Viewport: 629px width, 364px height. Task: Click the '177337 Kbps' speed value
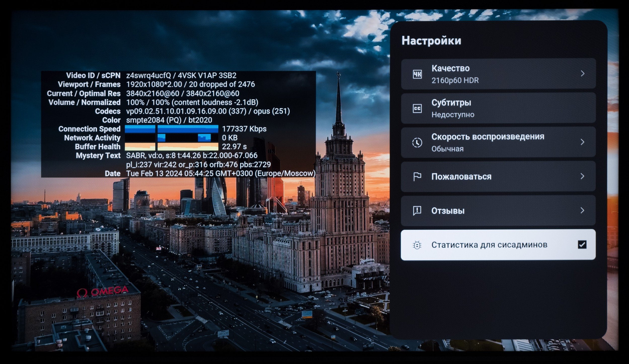click(244, 129)
